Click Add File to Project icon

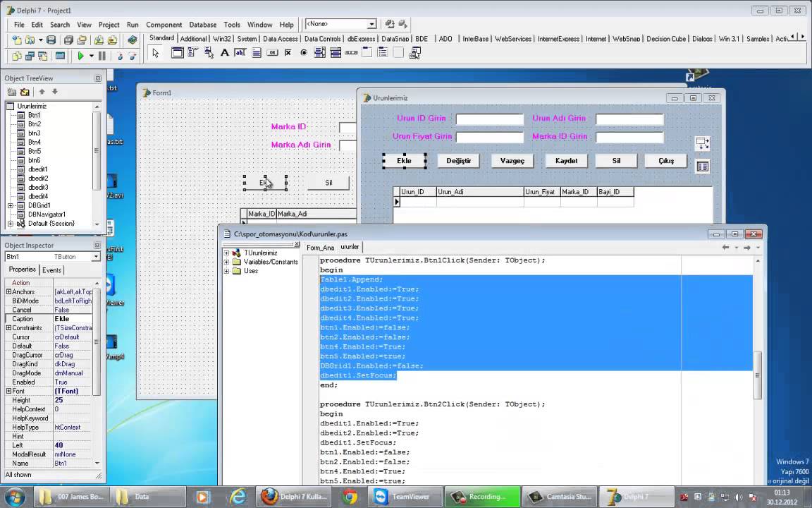[x=99, y=40]
